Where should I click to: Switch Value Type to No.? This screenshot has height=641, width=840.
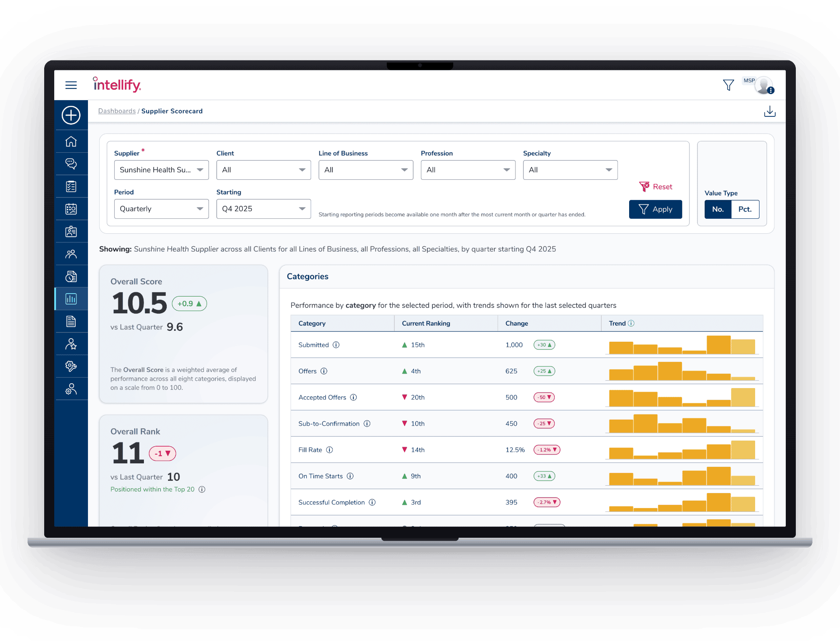pos(718,209)
